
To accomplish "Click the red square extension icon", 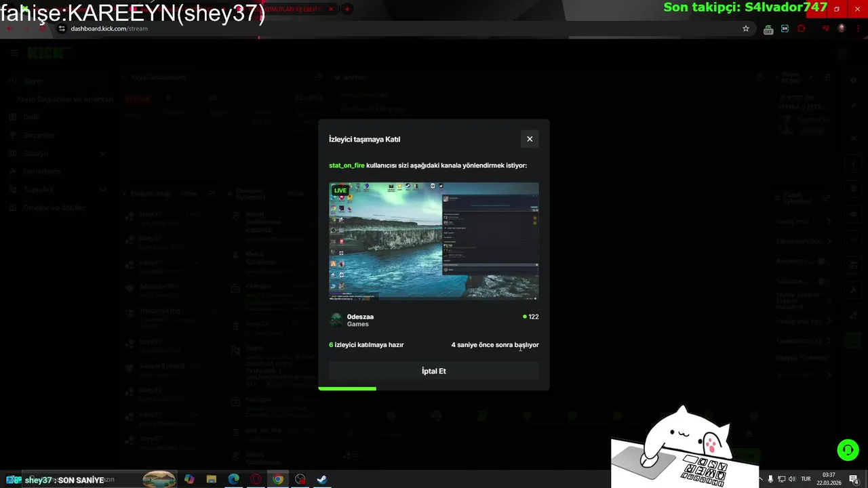I will (x=802, y=28).
